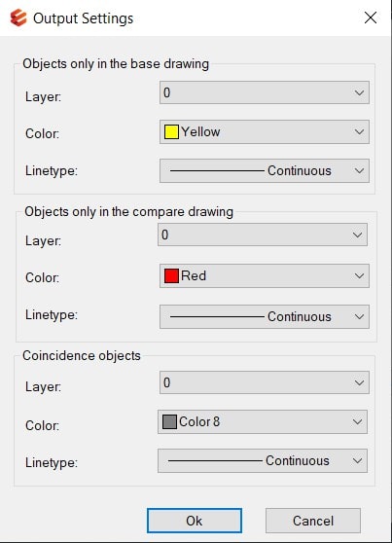Click the base drawing linetype line preview
This screenshot has width=392, height=543.
tap(217, 170)
